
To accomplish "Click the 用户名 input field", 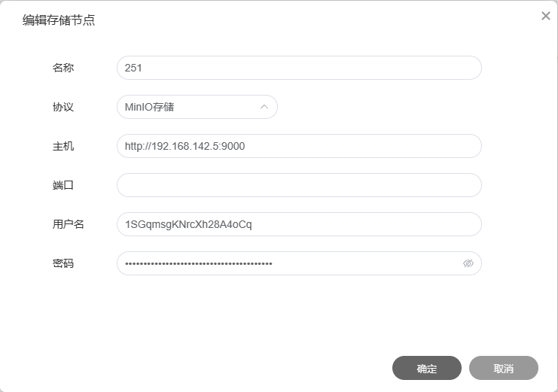I will 299,224.
